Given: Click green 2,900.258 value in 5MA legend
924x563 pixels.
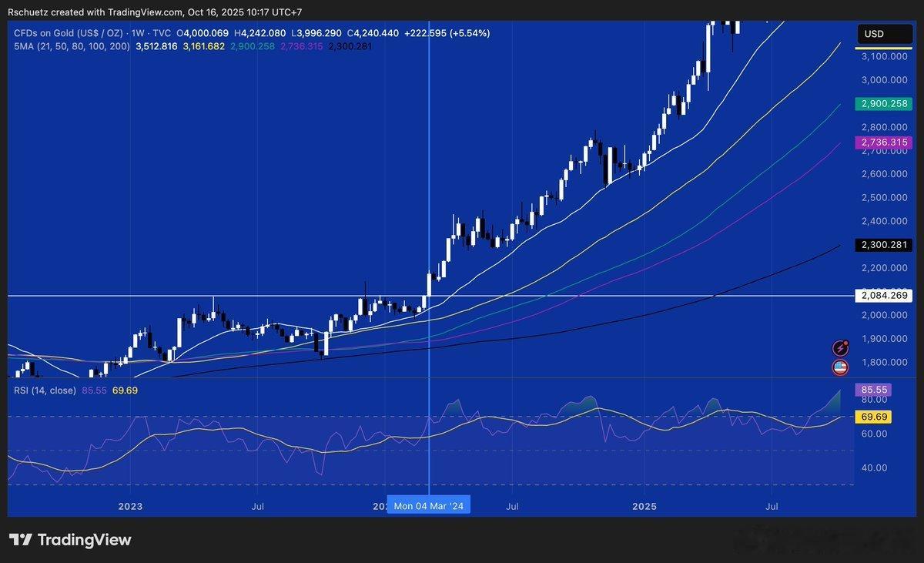Looking at the screenshot, I should 252,46.
